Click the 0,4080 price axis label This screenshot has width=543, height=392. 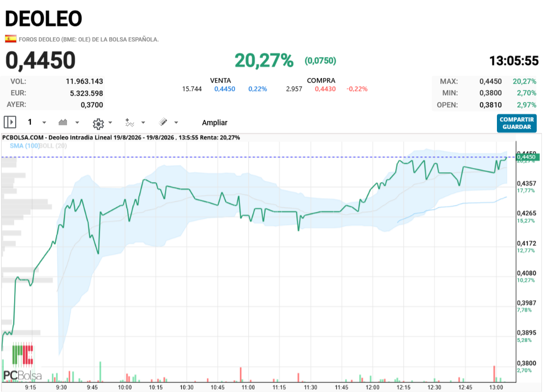coord(526,273)
